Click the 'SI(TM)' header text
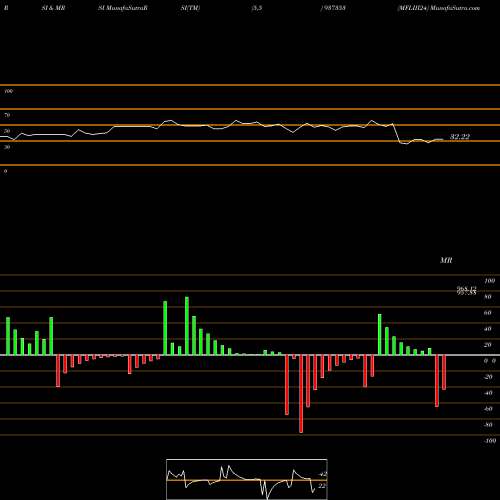This screenshot has width=500, height=500. point(190,8)
